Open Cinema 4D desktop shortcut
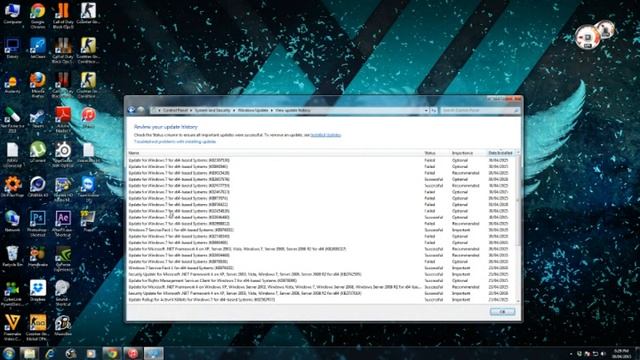The width and height of the screenshot is (640, 360). tap(38, 186)
